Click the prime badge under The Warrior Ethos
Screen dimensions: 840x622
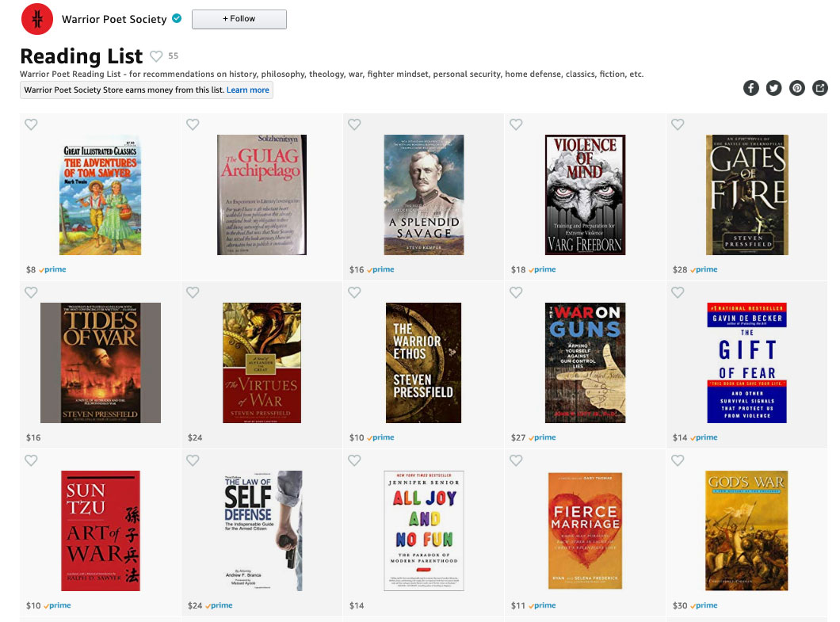pyautogui.click(x=380, y=437)
